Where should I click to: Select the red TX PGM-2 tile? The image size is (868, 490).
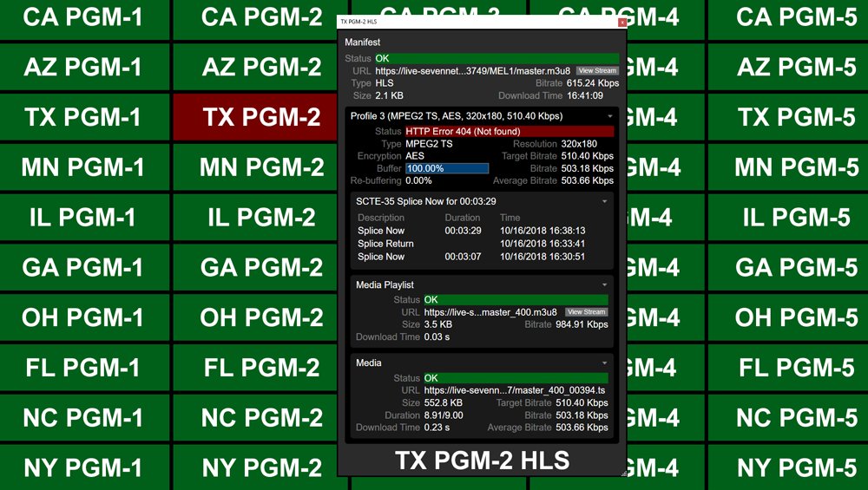tap(256, 117)
